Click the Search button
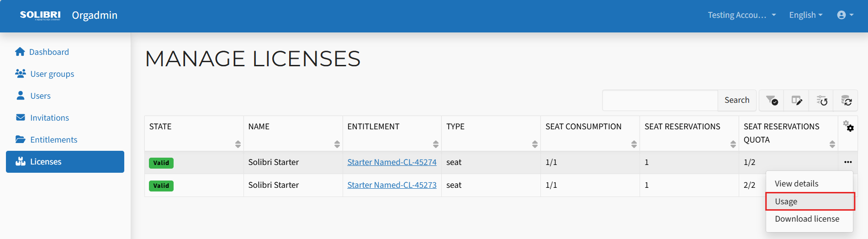Screen dimensions: 868x239 coord(737,101)
